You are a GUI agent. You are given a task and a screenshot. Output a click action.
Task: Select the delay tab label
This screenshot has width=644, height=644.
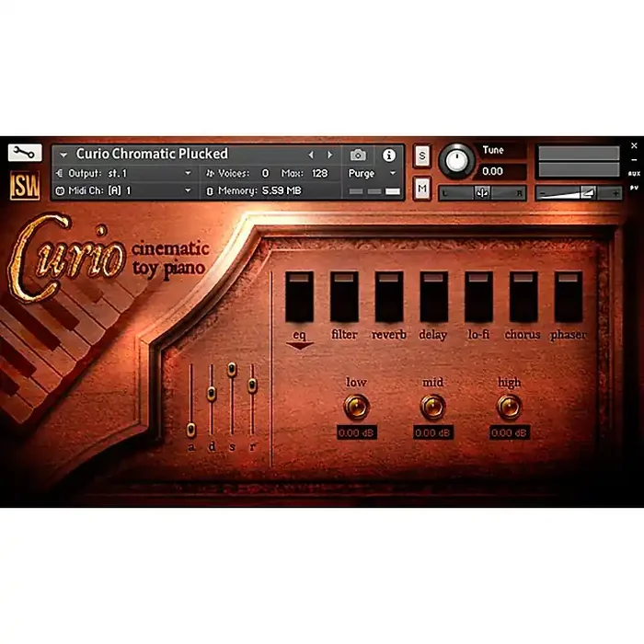click(433, 335)
